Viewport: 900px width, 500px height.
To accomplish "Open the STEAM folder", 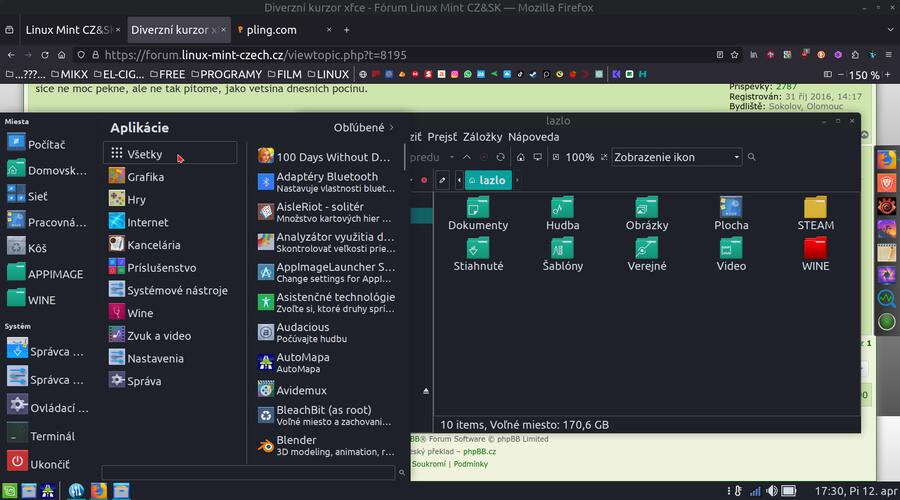I will coord(815,213).
